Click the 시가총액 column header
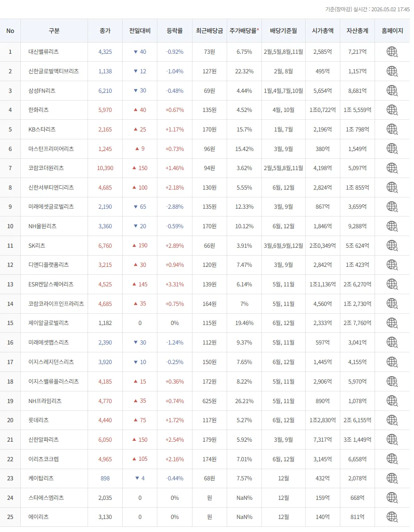 323,31
